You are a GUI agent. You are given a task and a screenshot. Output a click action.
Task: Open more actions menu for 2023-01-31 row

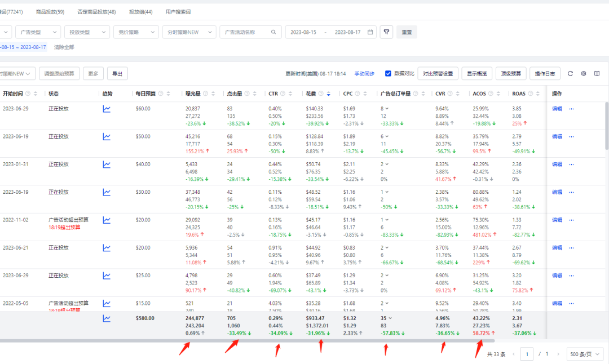[571, 165]
